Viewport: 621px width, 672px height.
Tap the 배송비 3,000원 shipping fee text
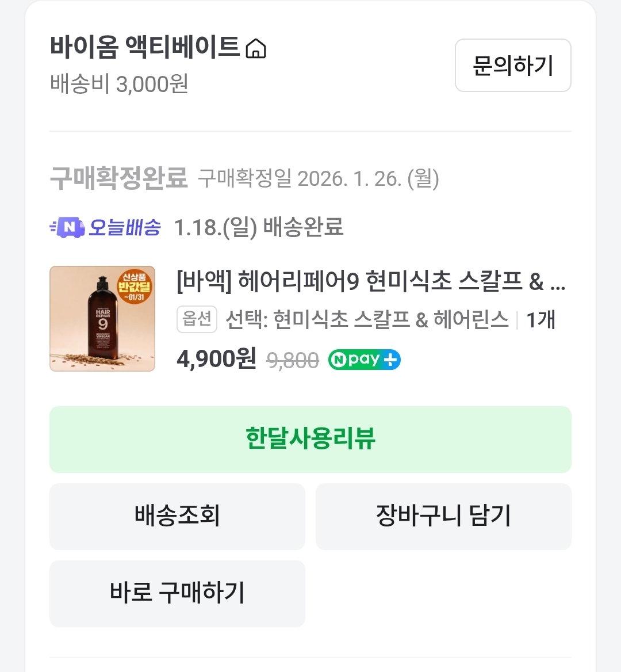pyautogui.click(x=119, y=84)
